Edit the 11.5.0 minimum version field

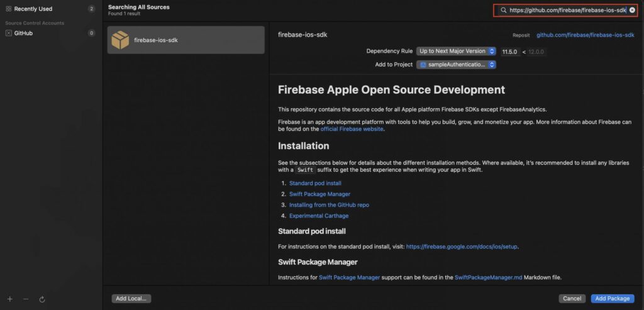[x=509, y=52]
